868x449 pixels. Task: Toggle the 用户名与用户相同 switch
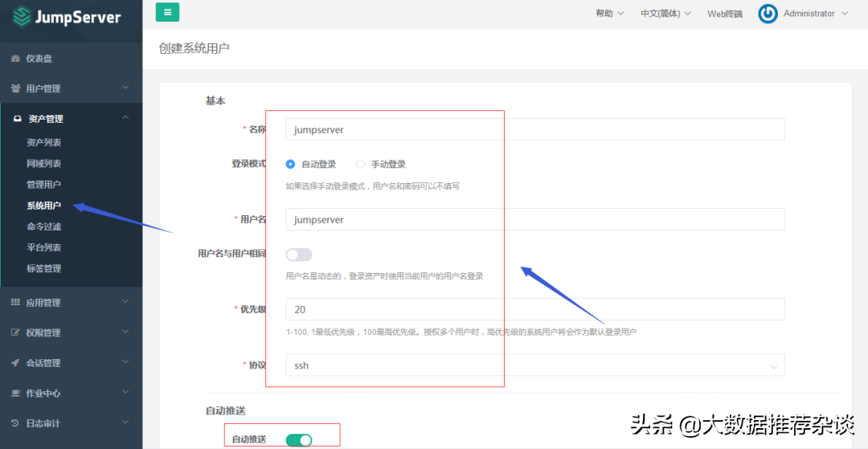click(x=299, y=255)
